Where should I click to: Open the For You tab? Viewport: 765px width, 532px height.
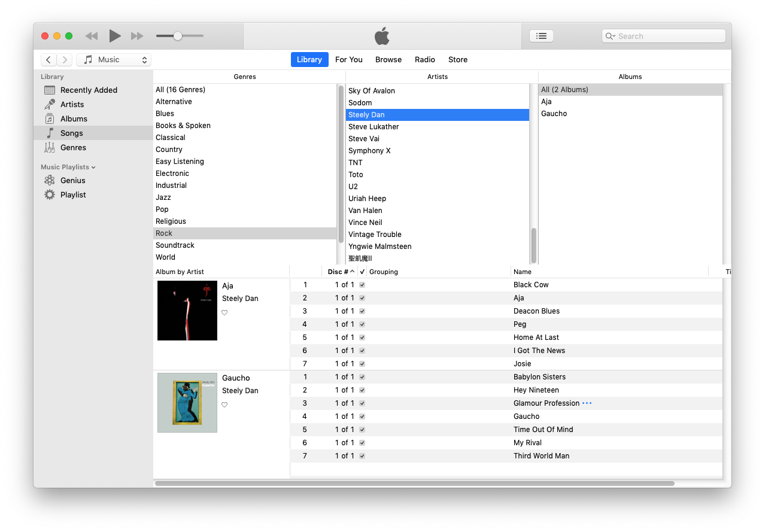pyautogui.click(x=349, y=60)
